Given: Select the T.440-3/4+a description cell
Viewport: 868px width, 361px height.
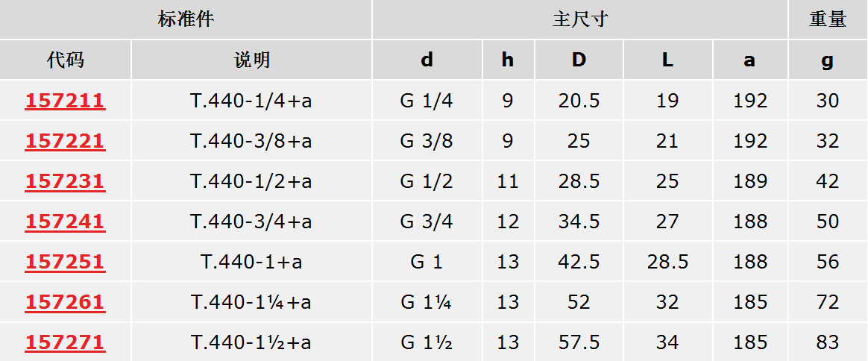Looking at the screenshot, I should 251,222.
